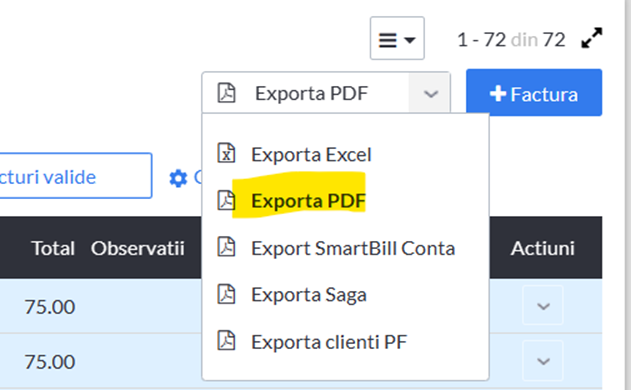This screenshot has width=631, height=390.
Task: Click the Excel file icon in the dropdown
Action: 226,153
